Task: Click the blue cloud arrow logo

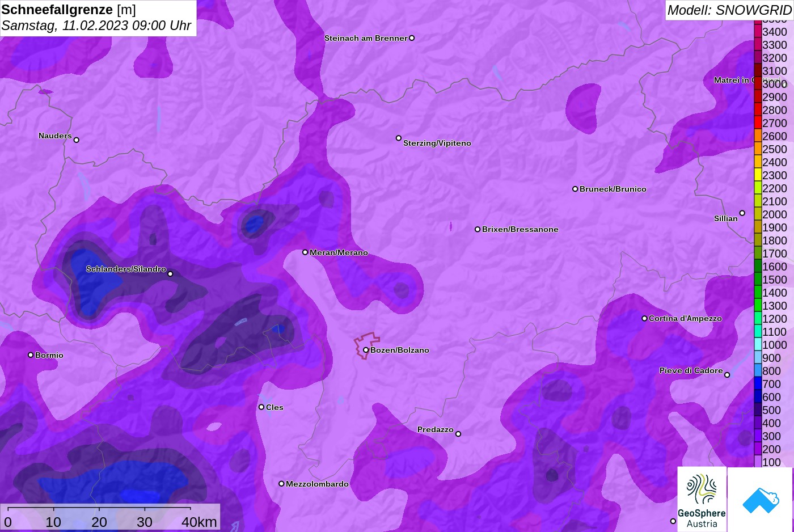Action: (761, 500)
